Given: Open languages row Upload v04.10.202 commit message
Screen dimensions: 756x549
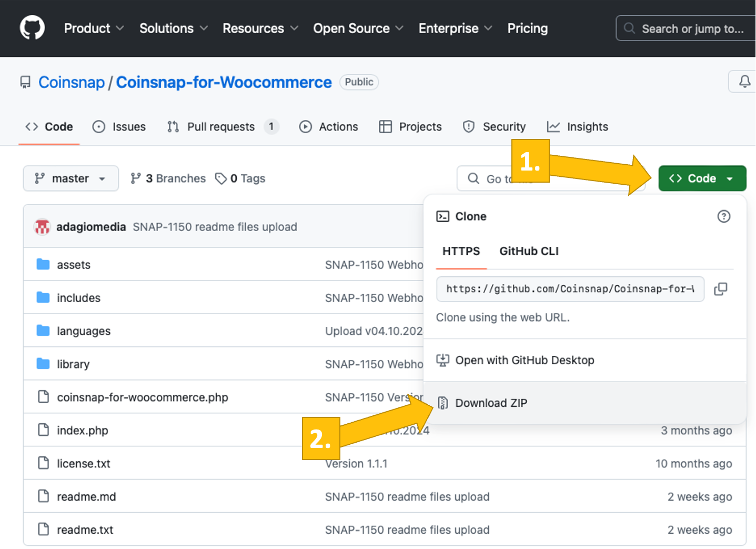Looking at the screenshot, I should coord(374,331).
